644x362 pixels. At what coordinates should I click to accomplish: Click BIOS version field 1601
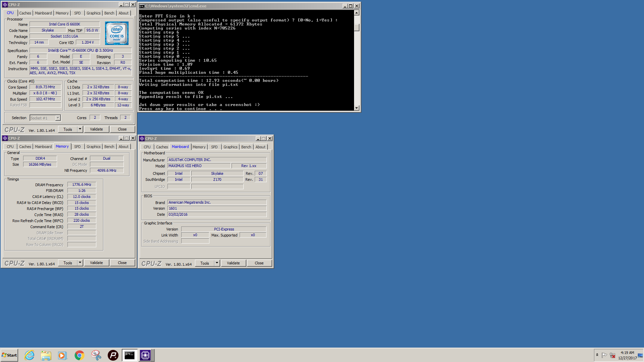(x=217, y=208)
